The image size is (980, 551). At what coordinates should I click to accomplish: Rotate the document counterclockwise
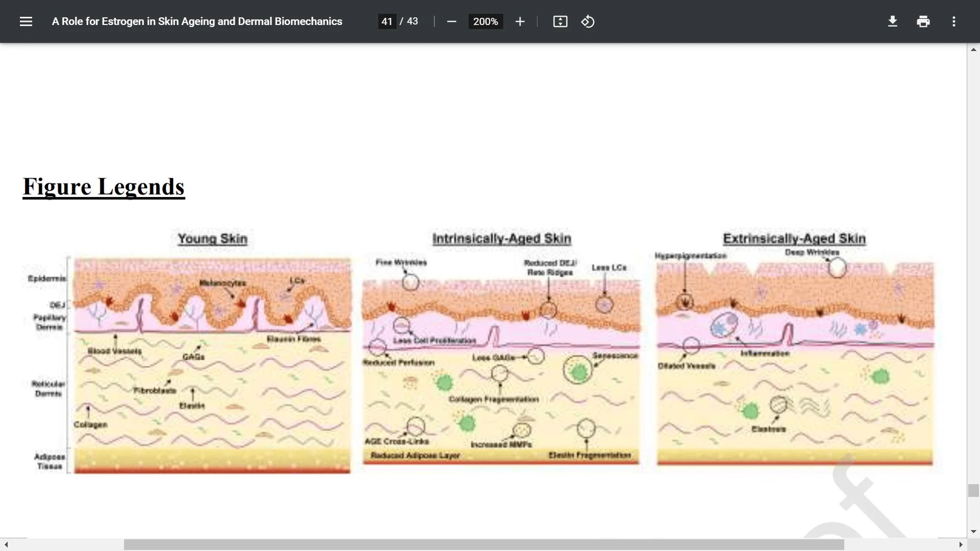tap(587, 21)
